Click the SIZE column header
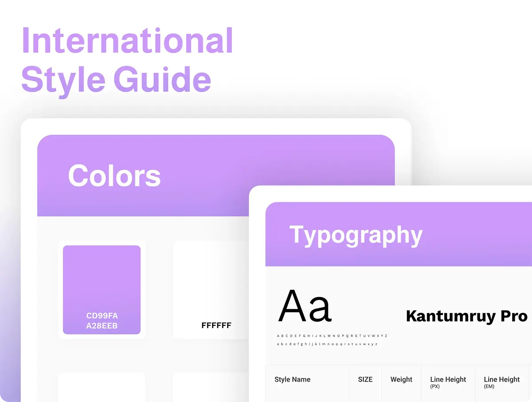532x402 pixels. tap(365, 379)
